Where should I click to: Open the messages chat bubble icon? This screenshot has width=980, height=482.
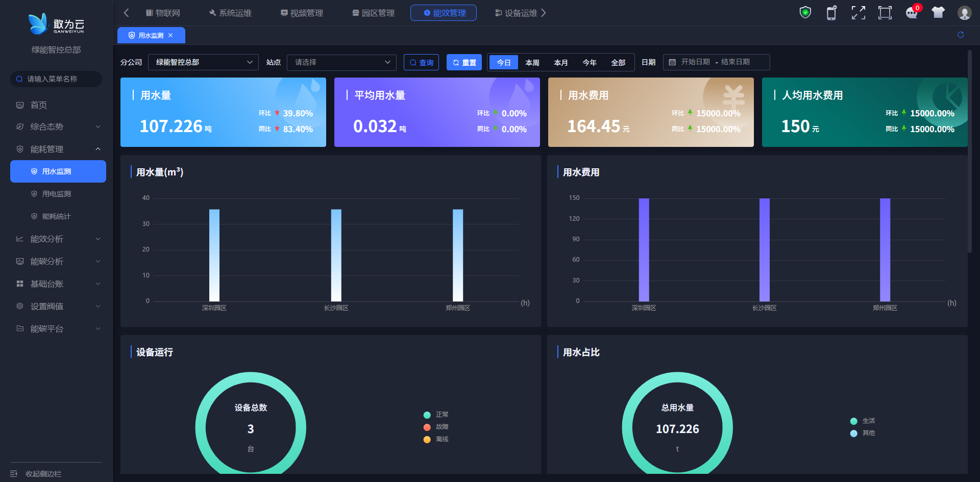[x=912, y=13]
